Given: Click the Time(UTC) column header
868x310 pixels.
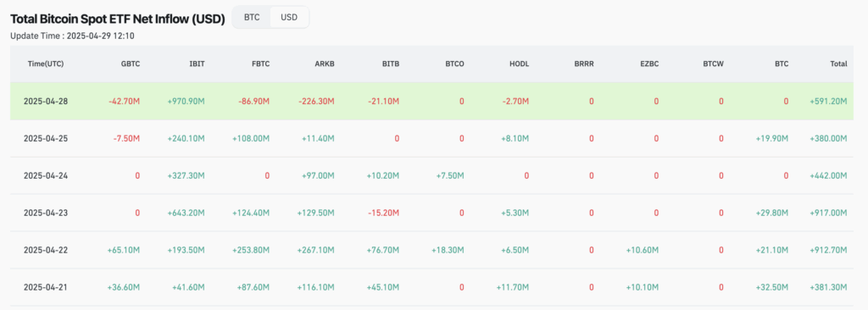Looking at the screenshot, I should tap(46, 64).
